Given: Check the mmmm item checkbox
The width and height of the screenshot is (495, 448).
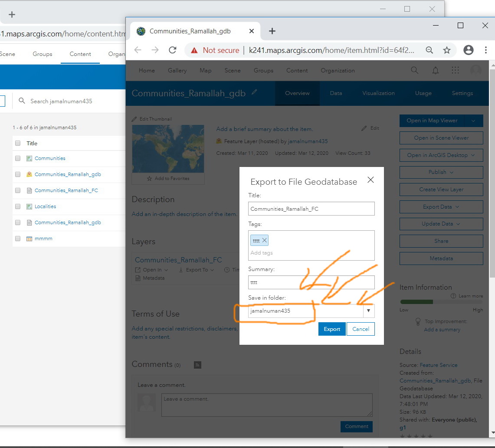Looking at the screenshot, I should click(x=18, y=239).
